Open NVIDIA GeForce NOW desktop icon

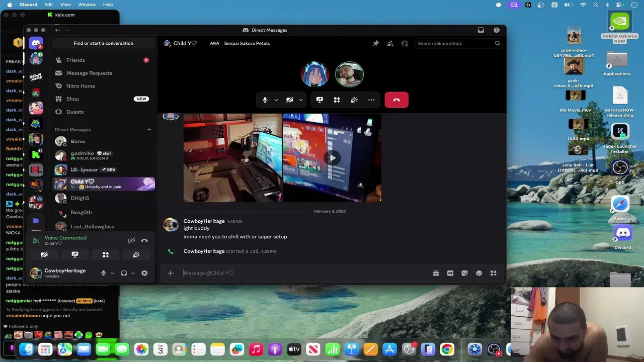click(620, 28)
